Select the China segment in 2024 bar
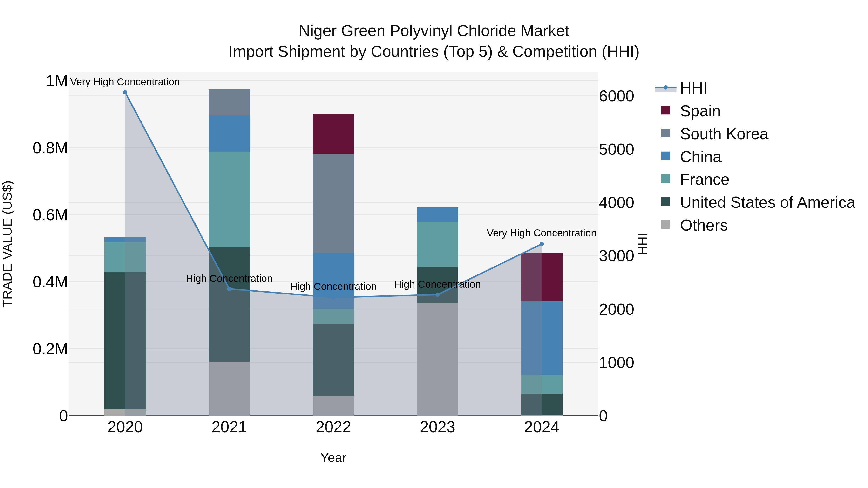Screen dimensions: 868x488 (542, 338)
